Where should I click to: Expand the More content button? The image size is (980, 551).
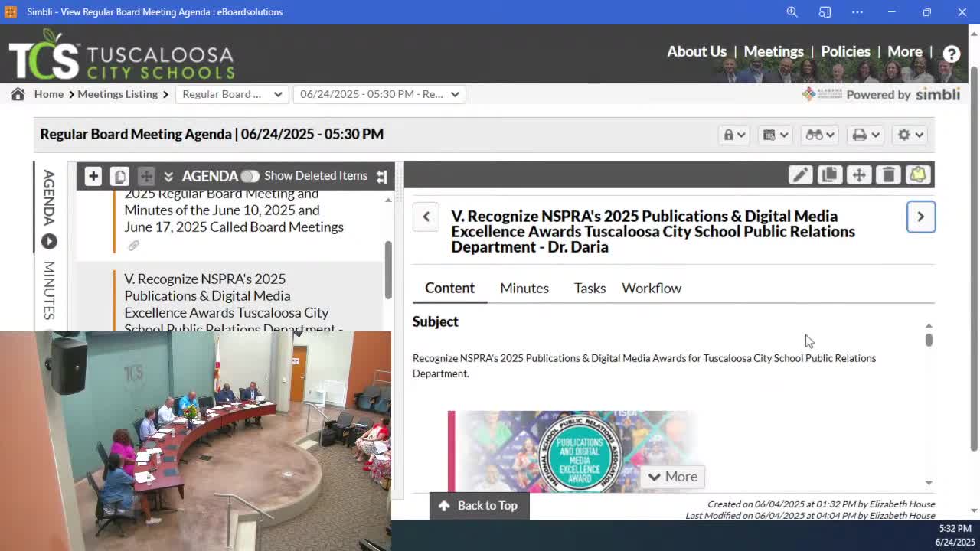point(672,477)
